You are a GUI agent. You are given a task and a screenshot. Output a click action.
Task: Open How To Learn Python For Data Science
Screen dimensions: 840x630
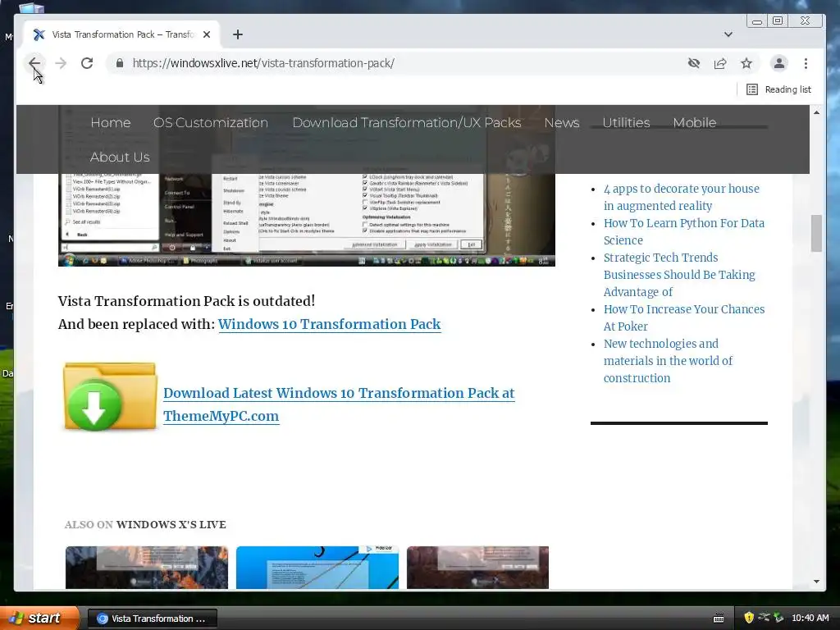click(683, 231)
